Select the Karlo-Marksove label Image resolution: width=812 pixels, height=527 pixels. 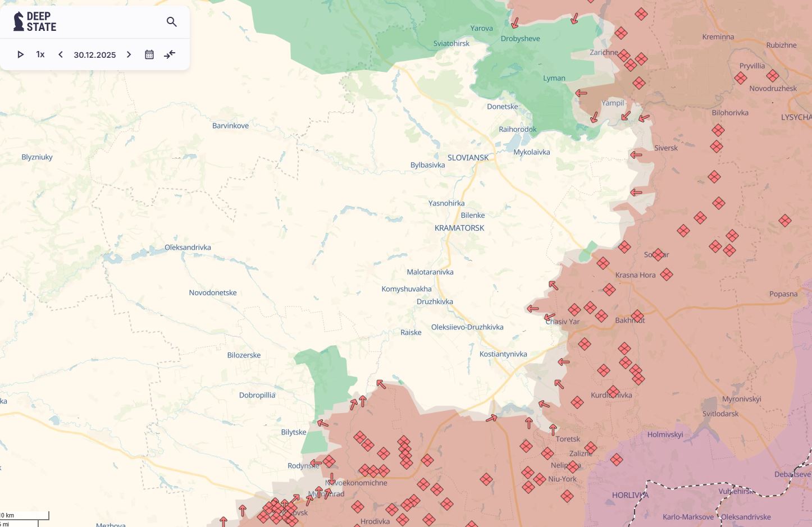[x=688, y=517]
